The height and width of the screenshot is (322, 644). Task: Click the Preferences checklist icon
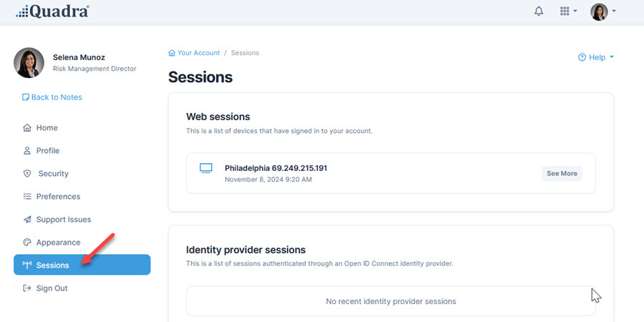pos(27,196)
